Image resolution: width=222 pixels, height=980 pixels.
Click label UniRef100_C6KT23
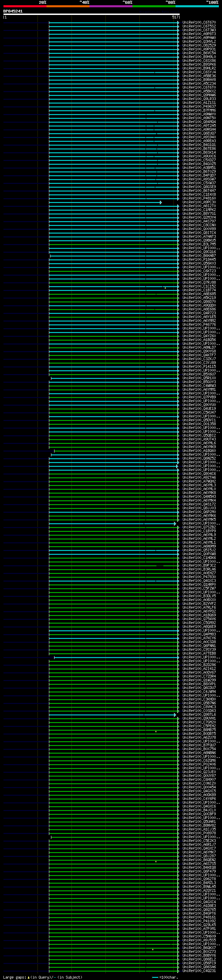click(199, 271)
